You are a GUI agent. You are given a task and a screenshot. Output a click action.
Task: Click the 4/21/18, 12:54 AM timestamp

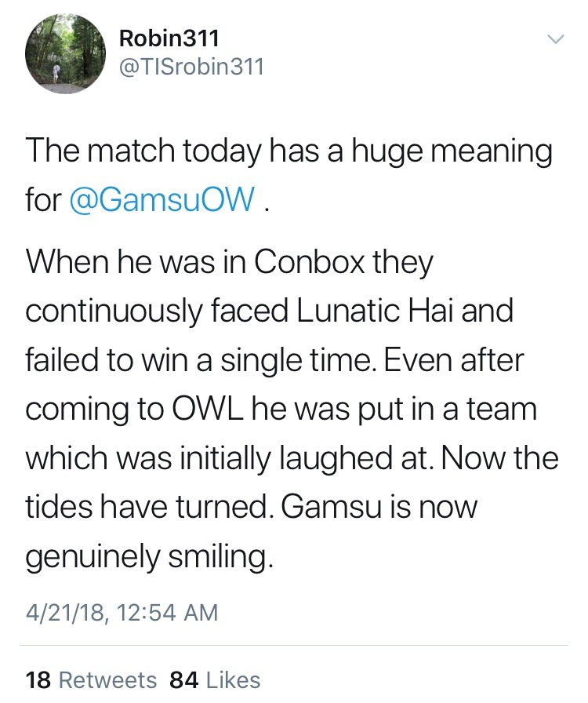(122, 610)
